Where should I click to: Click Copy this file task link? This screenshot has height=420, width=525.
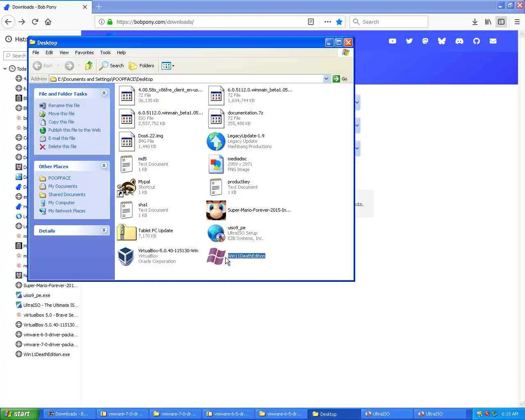[61, 122]
